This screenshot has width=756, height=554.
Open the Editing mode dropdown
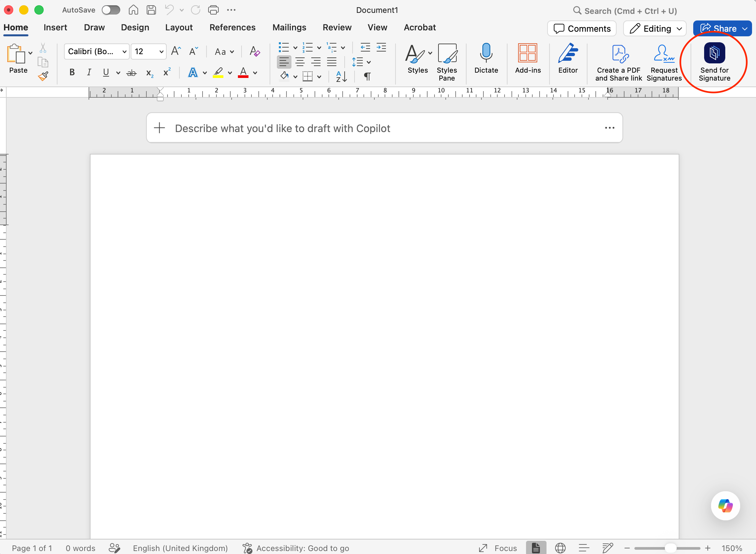pyautogui.click(x=655, y=28)
